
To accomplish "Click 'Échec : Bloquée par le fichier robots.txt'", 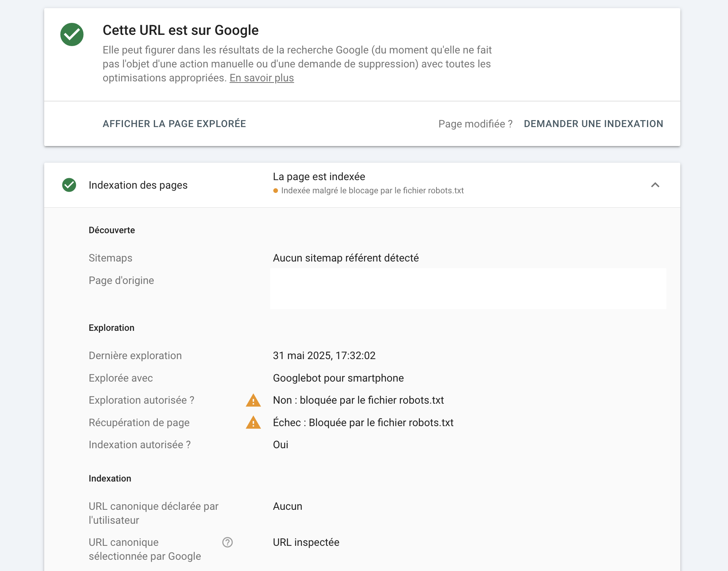I will tap(363, 423).
